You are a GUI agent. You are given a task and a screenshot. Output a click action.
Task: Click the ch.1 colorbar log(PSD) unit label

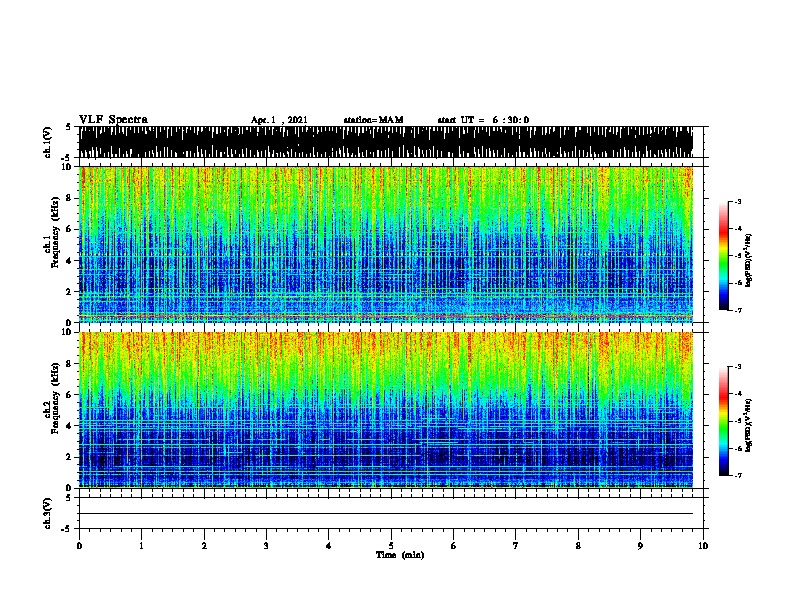coord(749,260)
